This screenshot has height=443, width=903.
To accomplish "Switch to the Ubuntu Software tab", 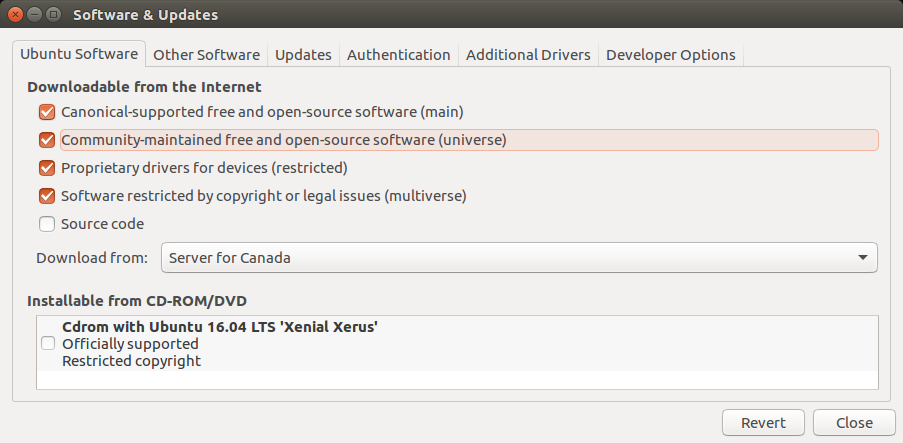I will (x=80, y=54).
